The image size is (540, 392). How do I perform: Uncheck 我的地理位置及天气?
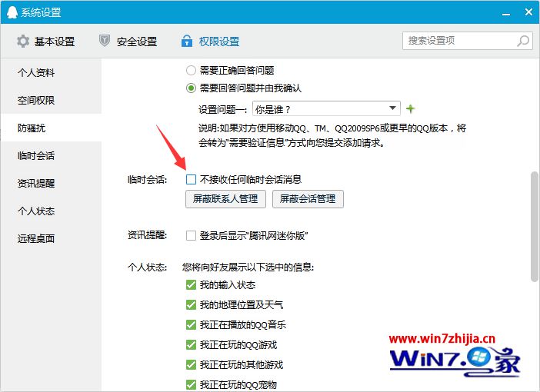tap(191, 305)
